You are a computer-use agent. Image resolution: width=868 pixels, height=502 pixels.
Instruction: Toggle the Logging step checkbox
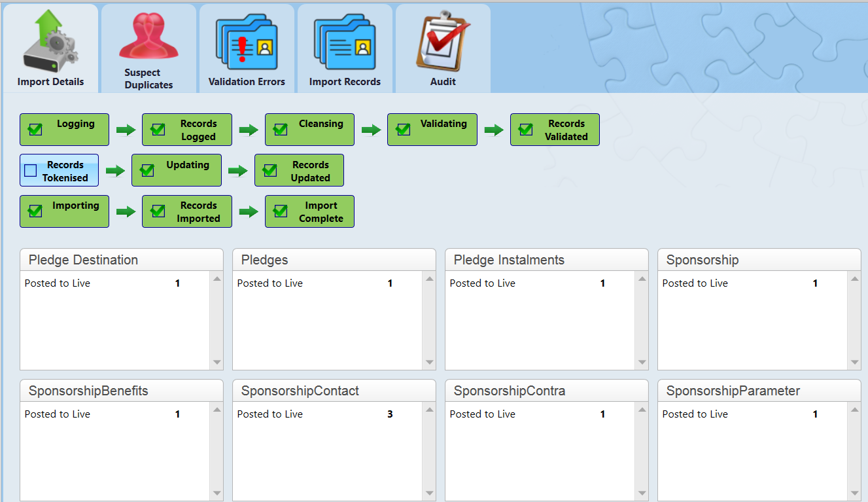point(35,129)
